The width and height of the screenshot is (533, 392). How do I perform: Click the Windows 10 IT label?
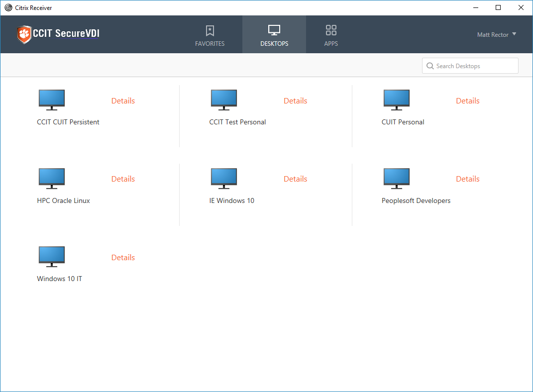[x=60, y=279]
